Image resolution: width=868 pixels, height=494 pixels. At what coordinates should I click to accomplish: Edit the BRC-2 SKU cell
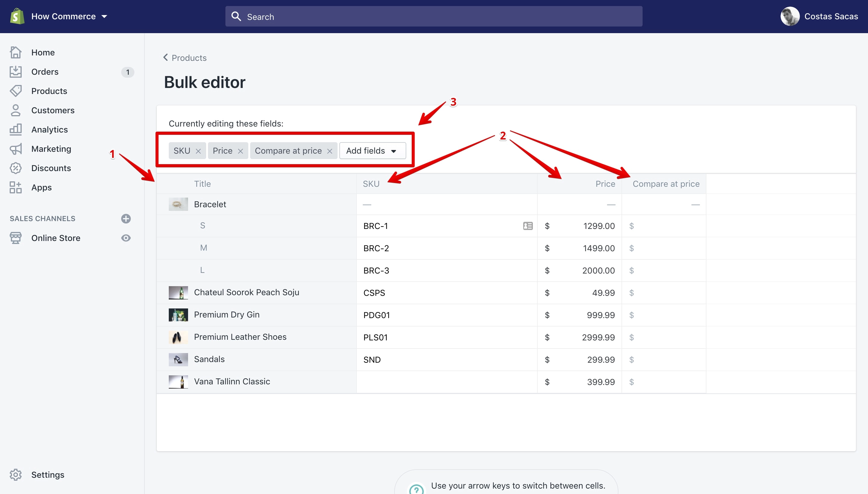[447, 249]
